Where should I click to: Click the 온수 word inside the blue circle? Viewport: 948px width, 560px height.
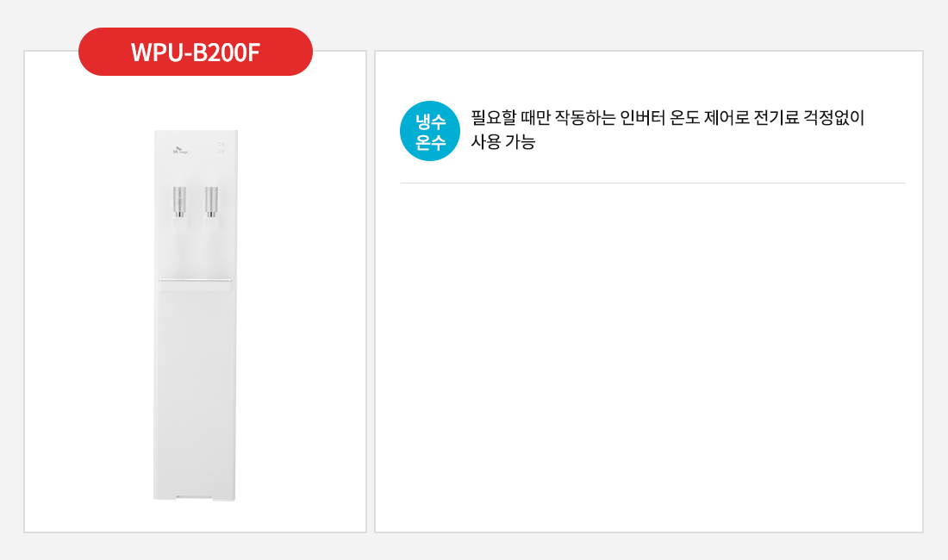(x=430, y=142)
